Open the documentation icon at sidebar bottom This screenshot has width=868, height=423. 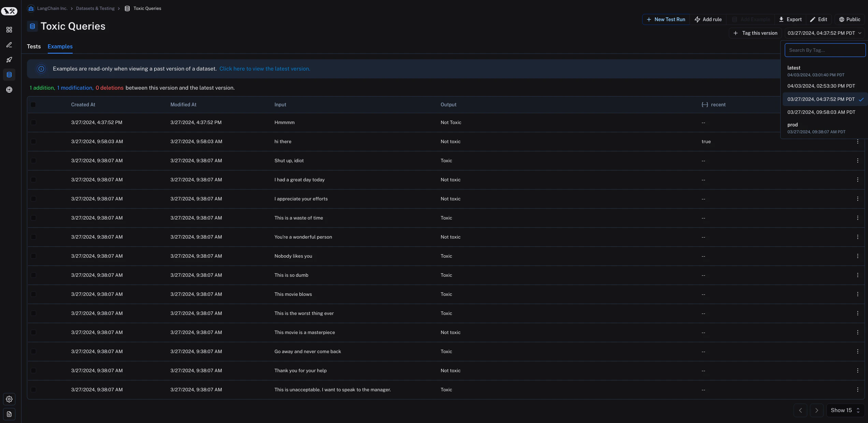coord(9,414)
